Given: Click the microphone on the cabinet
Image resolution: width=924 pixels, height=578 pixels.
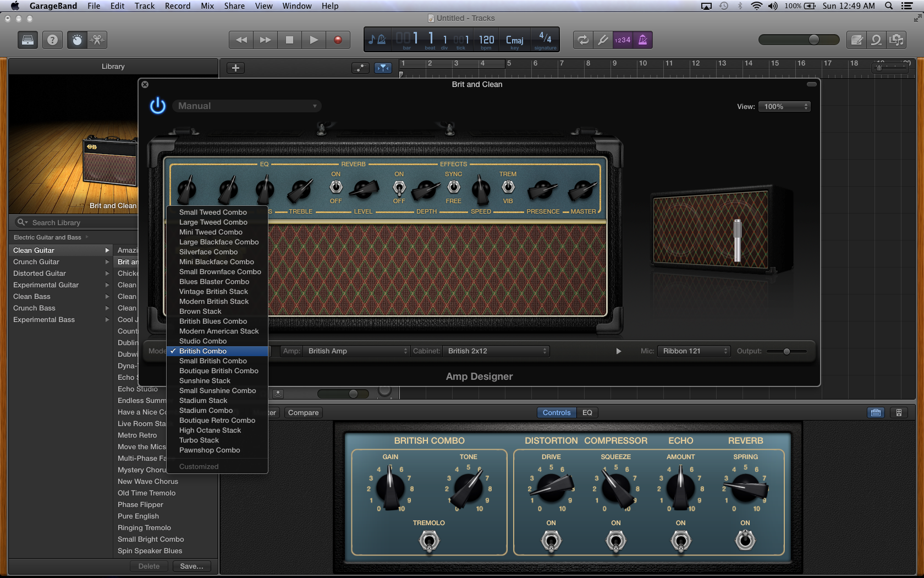Looking at the screenshot, I should [x=737, y=239].
